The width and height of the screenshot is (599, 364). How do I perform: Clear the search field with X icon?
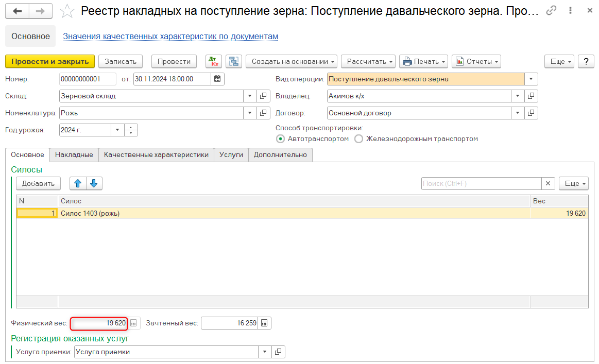[548, 183]
